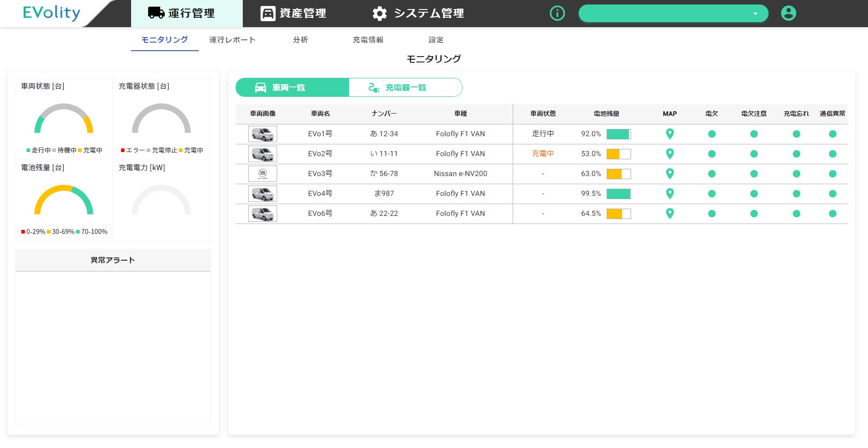Select vehicle name EVo1号
This screenshot has height=448, width=868.
pos(320,134)
